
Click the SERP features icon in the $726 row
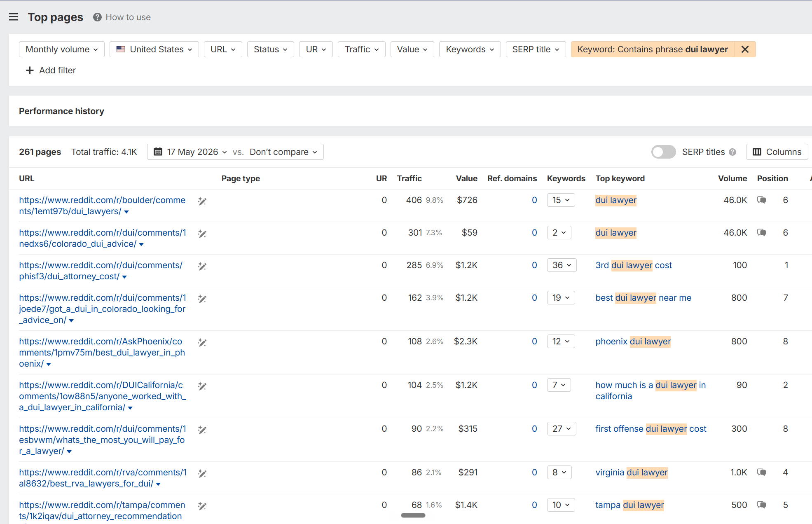click(x=762, y=200)
